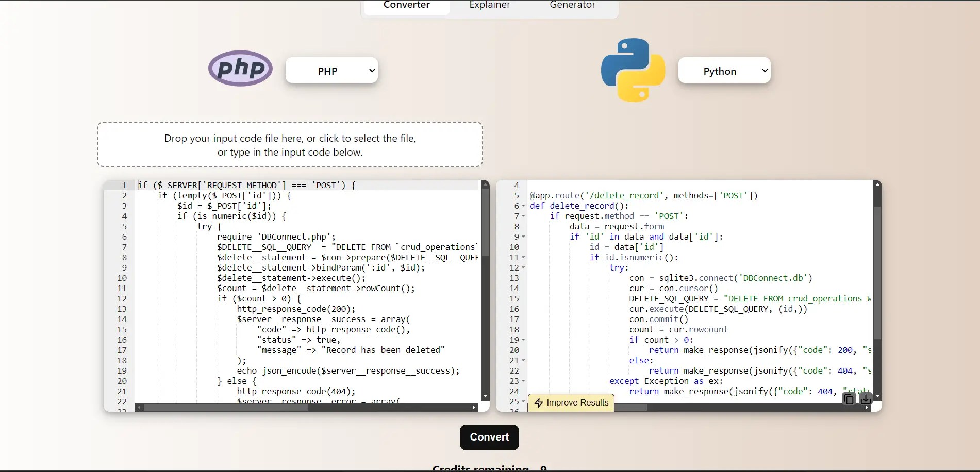Switch to the Explainer tab
Viewport: 980px width, 472px height.
click(490, 5)
